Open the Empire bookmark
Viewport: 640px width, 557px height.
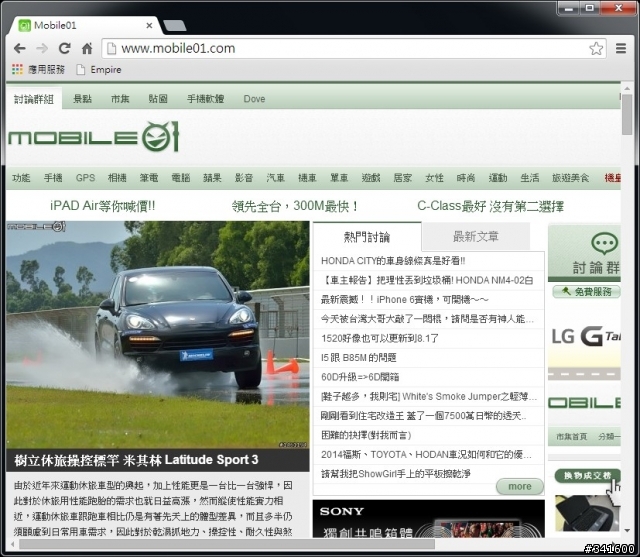pos(99,70)
